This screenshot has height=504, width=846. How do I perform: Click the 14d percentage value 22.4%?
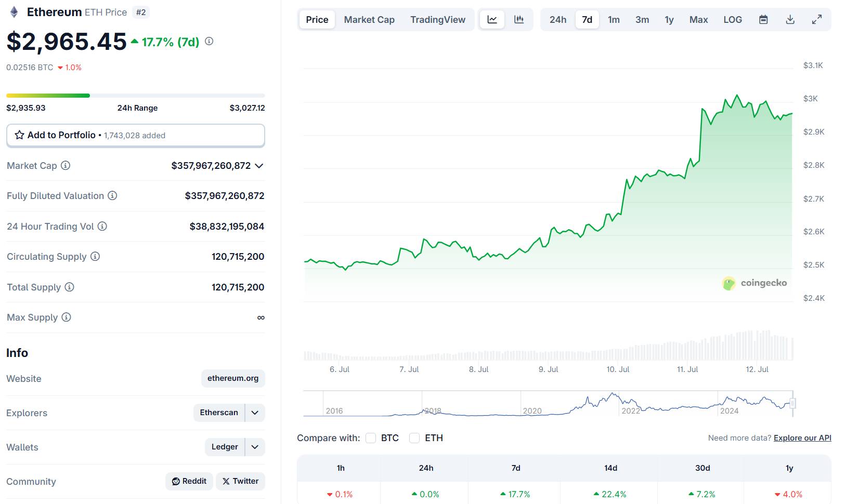click(614, 494)
